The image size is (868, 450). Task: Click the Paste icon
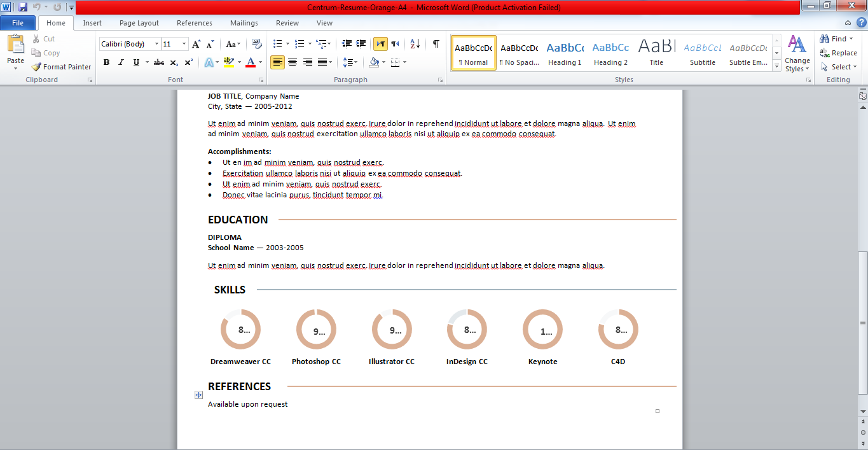point(15,45)
